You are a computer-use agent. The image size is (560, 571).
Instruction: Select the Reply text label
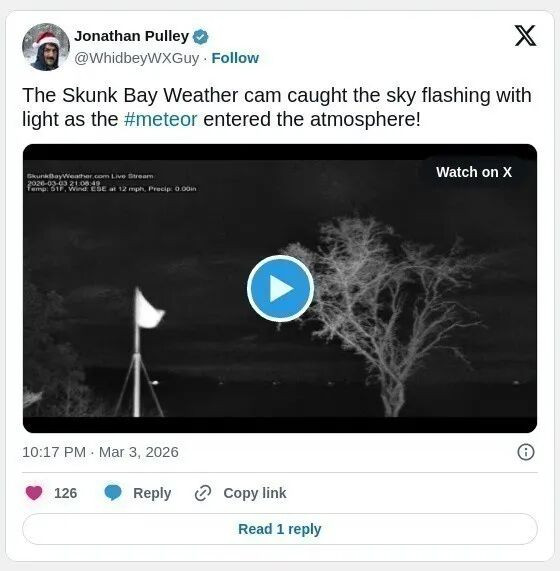click(x=152, y=493)
